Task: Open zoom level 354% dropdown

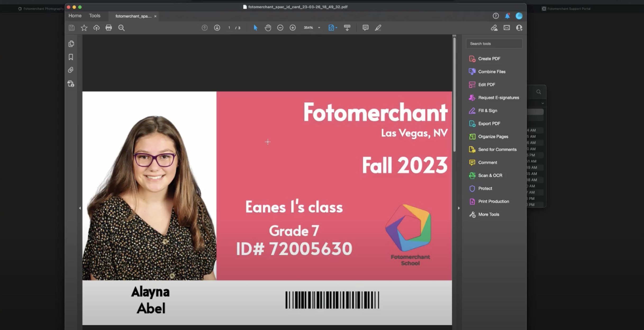Action: [312, 28]
